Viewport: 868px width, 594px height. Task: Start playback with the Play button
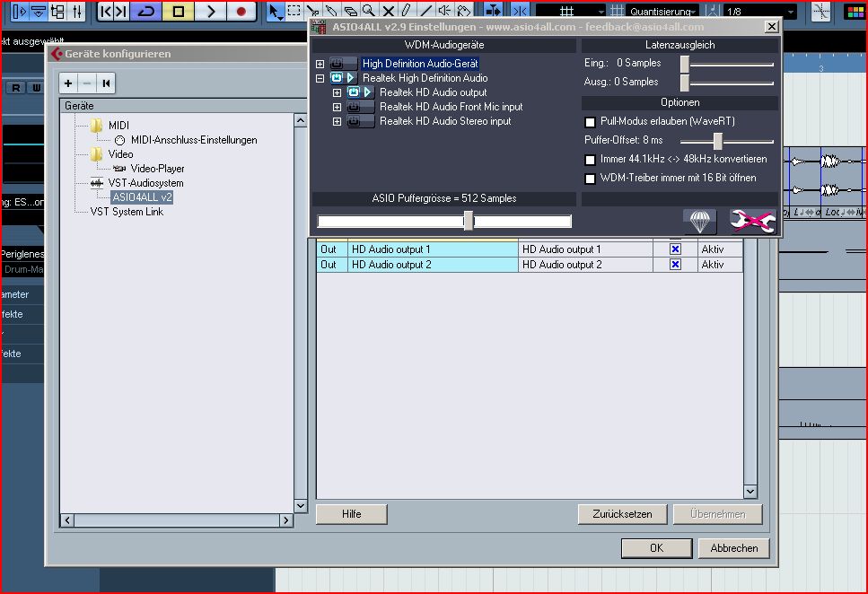pyautogui.click(x=210, y=11)
